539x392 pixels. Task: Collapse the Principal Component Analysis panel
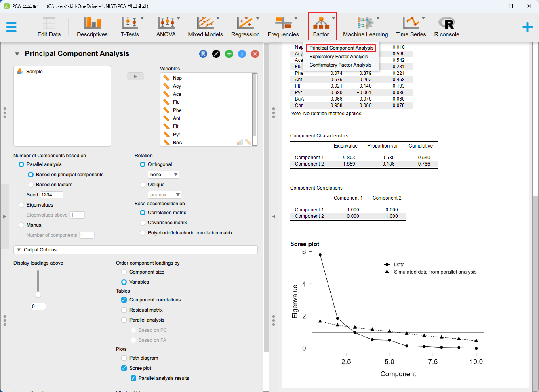click(17, 54)
